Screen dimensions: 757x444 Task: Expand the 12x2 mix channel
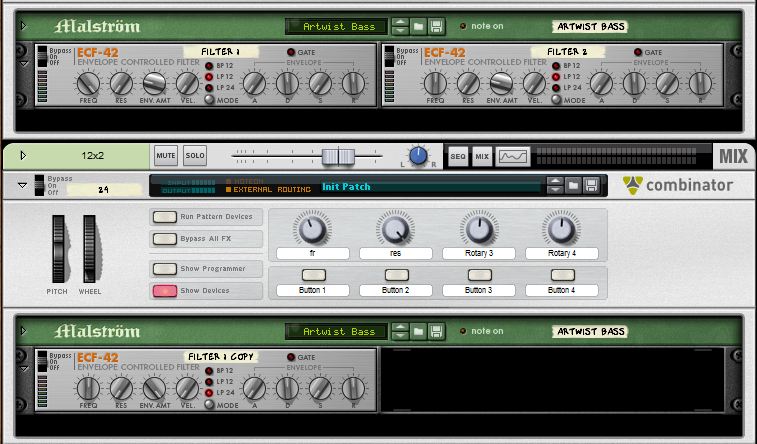23,155
